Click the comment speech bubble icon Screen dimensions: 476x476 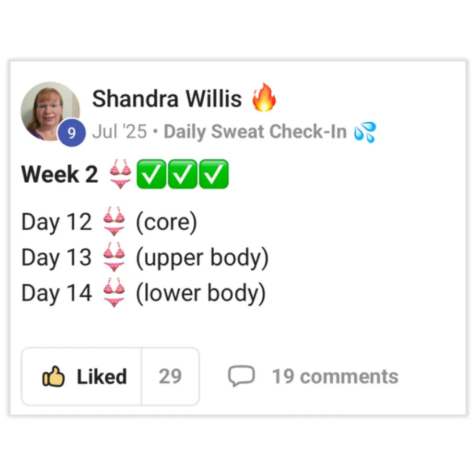pyautogui.click(x=241, y=377)
